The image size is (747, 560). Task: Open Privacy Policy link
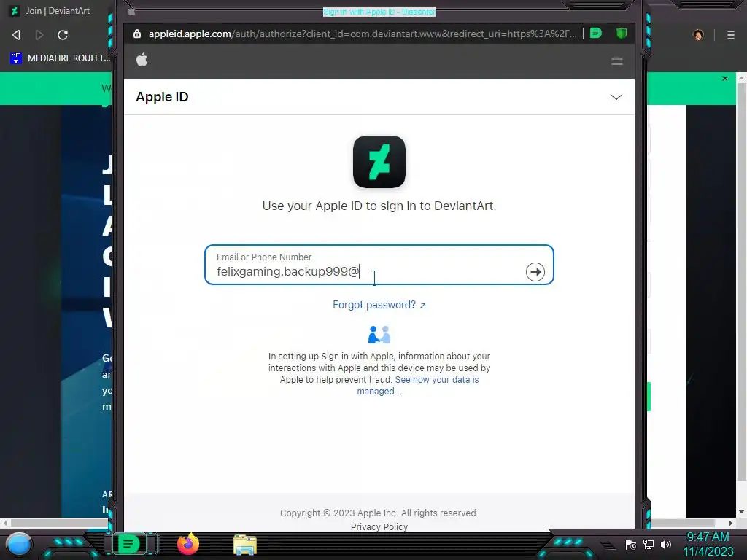pyautogui.click(x=379, y=526)
